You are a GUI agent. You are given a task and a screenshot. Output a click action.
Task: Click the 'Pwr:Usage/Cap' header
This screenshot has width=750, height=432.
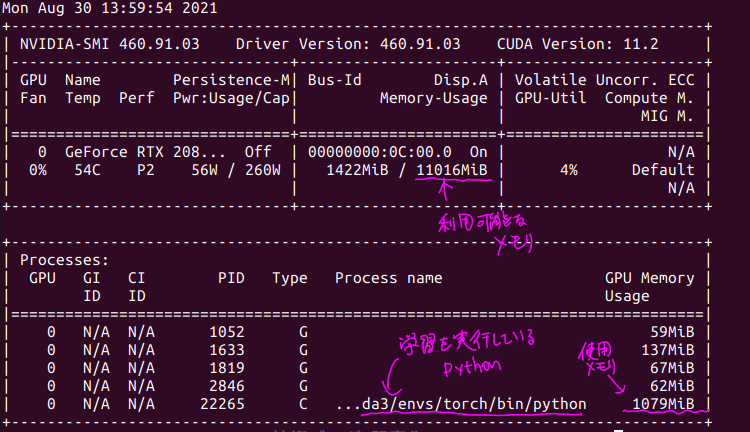(x=232, y=98)
